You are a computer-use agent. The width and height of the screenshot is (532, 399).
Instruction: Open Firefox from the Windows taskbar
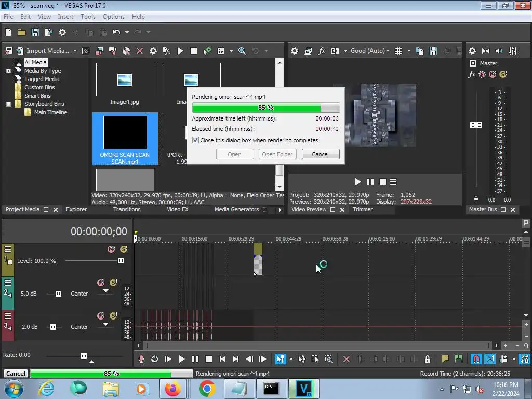[x=172, y=389]
